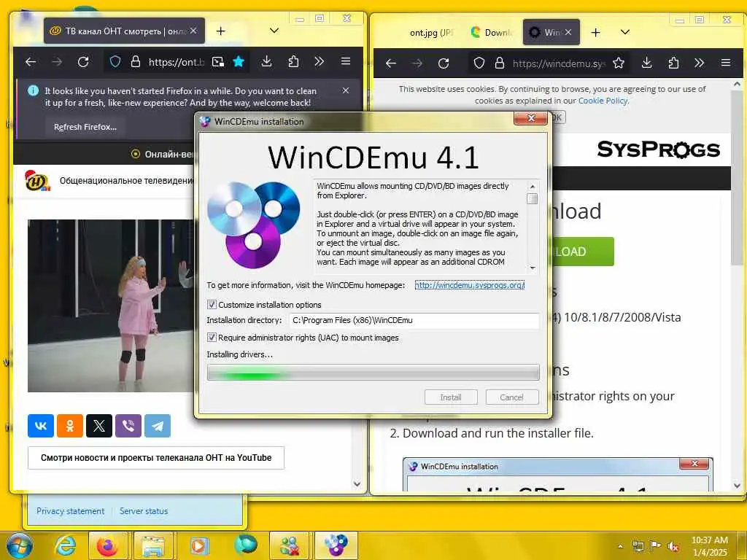747x560 pixels.
Task: Click muted speaker tray icon
Action: 673,547
